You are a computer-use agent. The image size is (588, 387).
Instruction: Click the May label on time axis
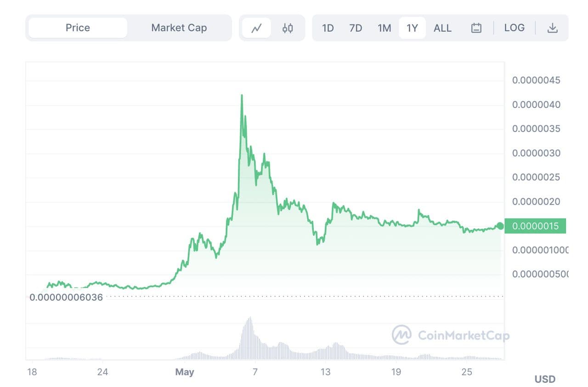click(x=185, y=372)
